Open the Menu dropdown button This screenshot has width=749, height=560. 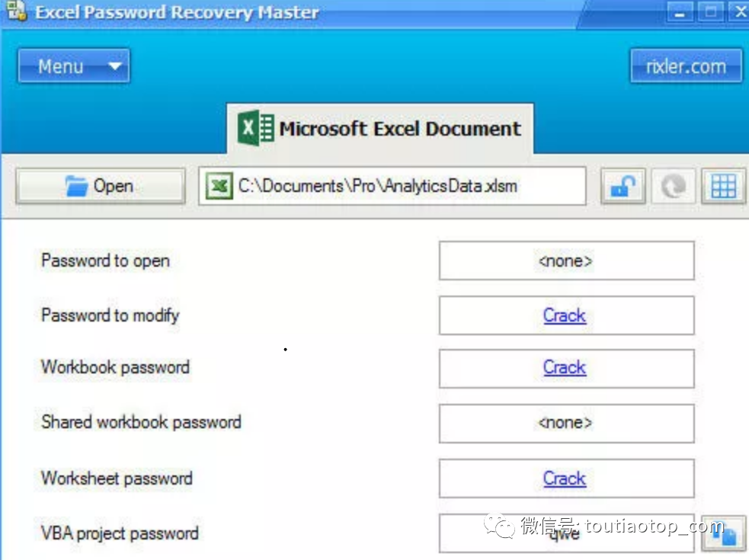point(74,66)
